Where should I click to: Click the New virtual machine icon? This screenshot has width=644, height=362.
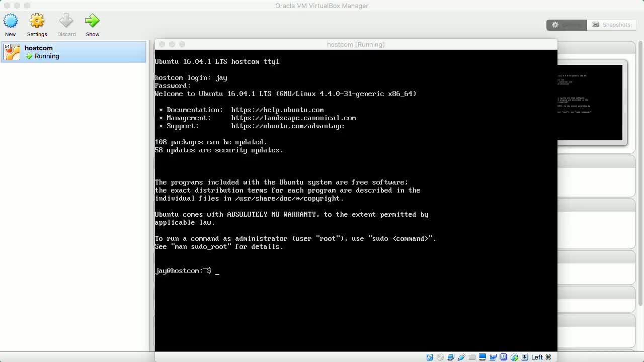coord(11,21)
